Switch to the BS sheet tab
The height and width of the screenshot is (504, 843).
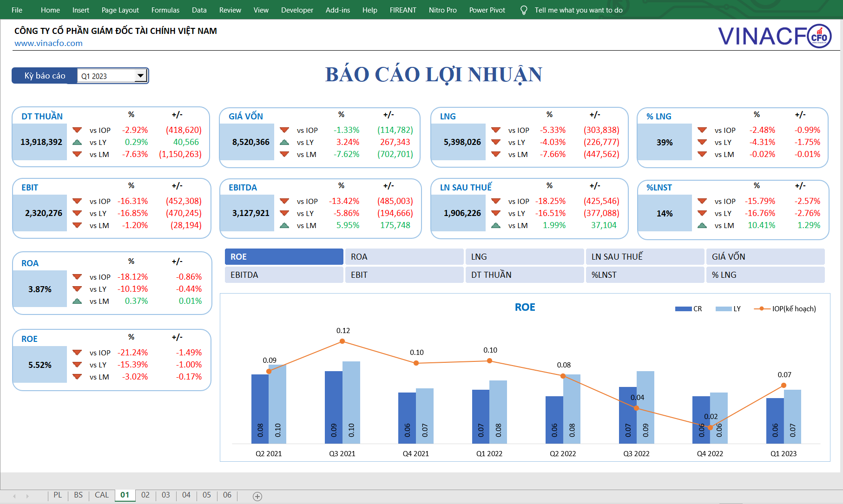[x=78, y=495]
